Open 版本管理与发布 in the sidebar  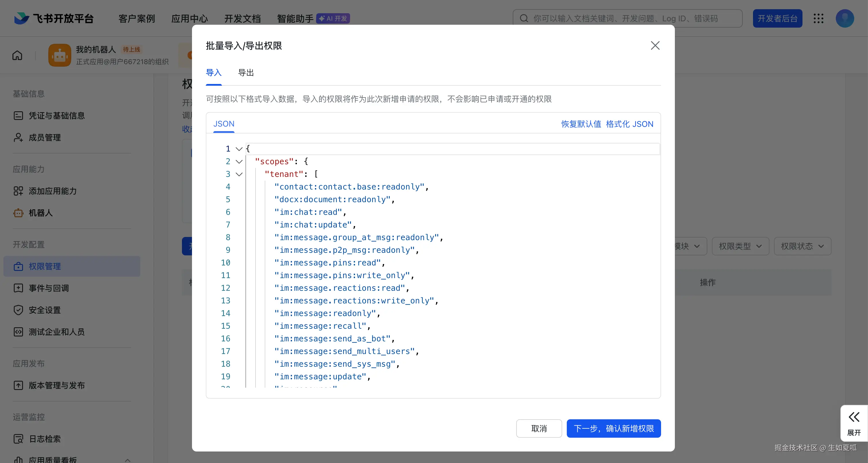pos(56,385)
